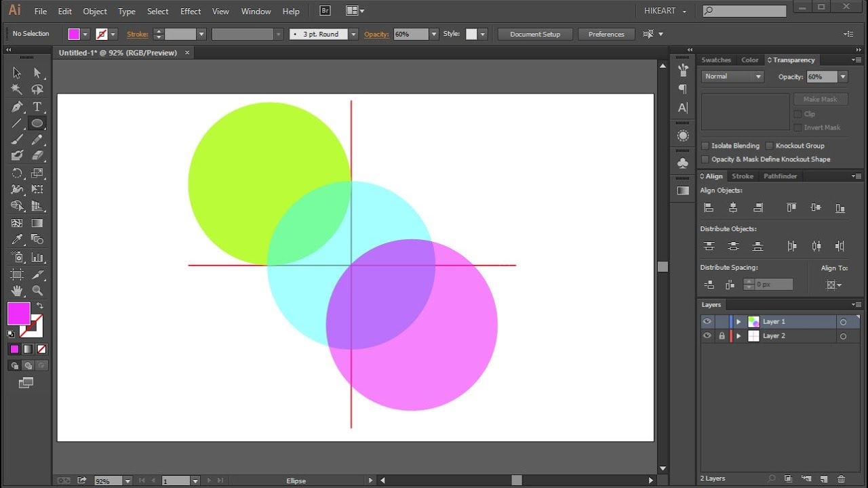
Task: Open the Window menu
Action: (x=256, y=12)
